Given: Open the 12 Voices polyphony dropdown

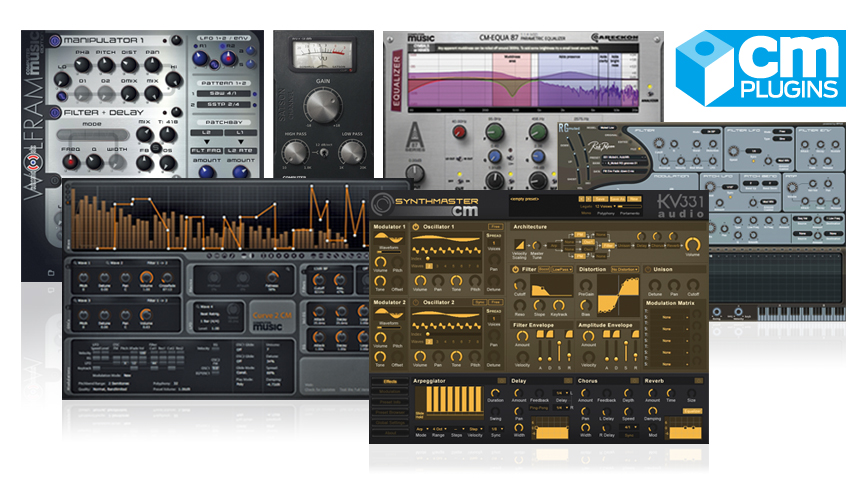Looking at the screenshot, I should (606, 206).
